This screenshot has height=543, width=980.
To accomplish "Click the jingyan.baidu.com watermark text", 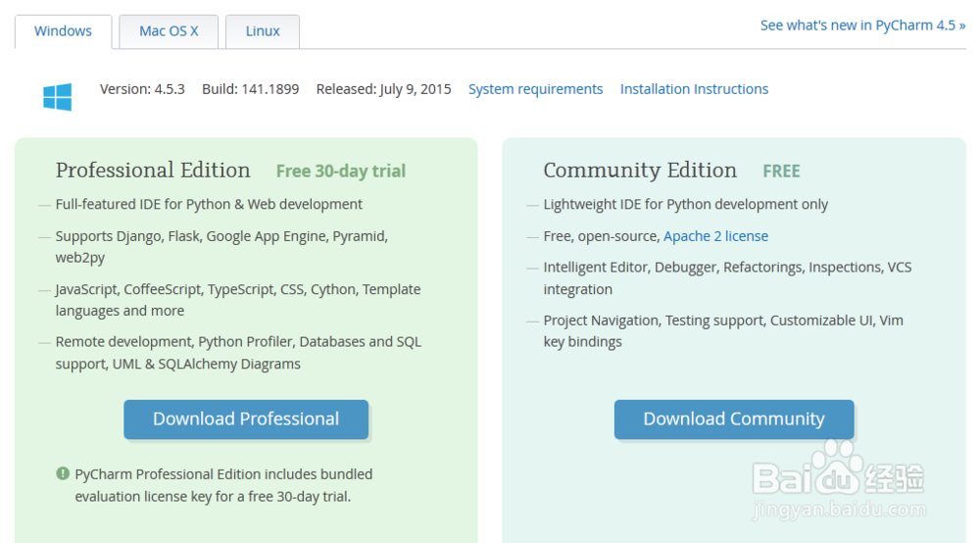I will coord(839,510).
